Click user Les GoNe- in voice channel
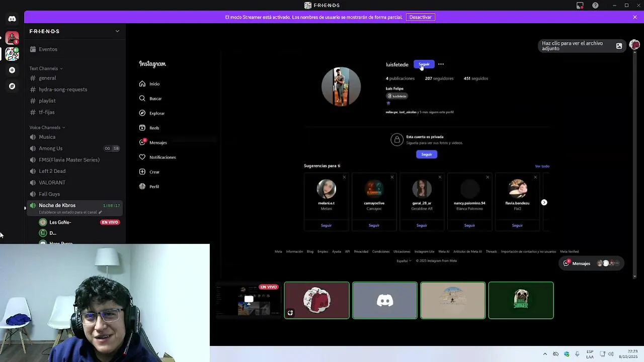The height and width of the screenshot is (362, 644). [60, 222]
